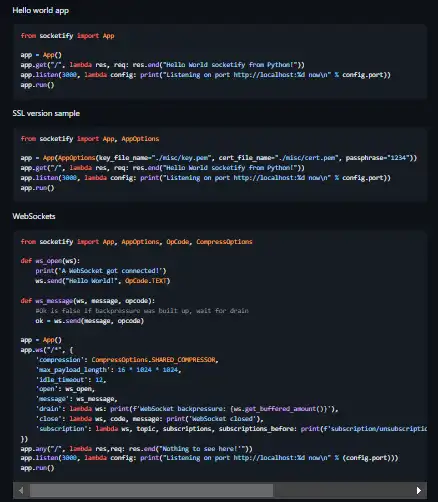Click the 'open': ws_open line
Screen dimensions: 438x502
point(65,389)
